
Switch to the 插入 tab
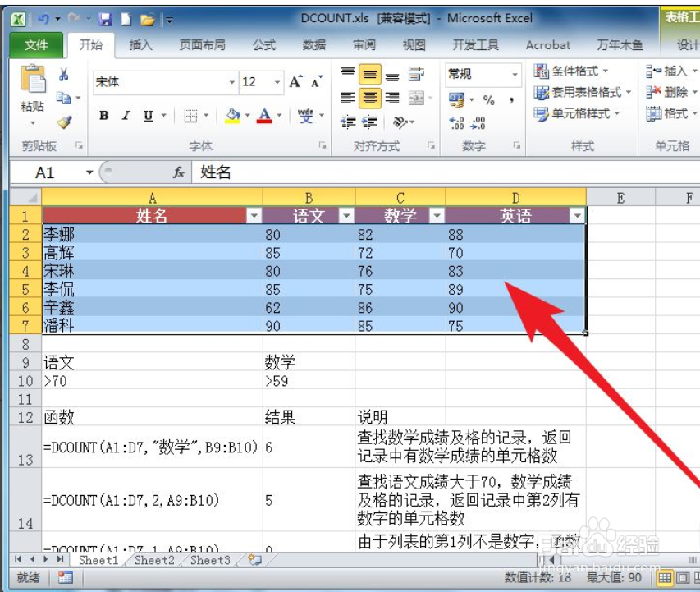[140, 44]
